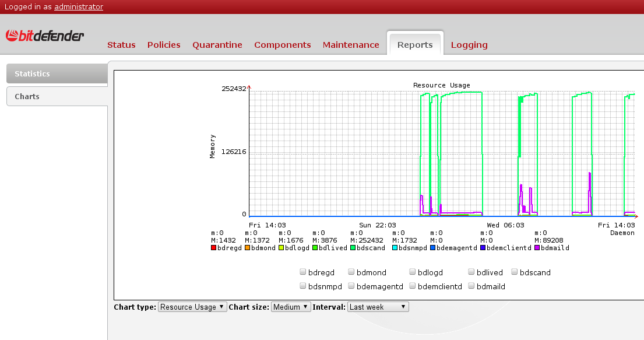
Task: Click the BitDefender logo
Action: coord(44,36)
